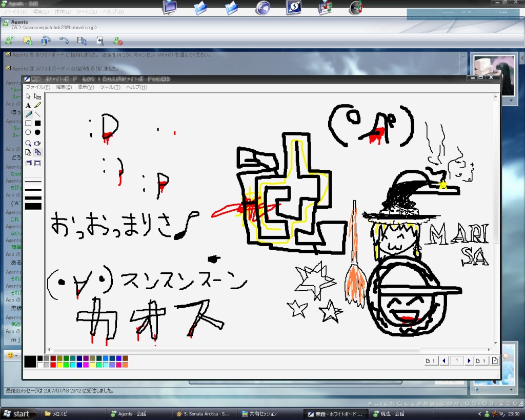Image resolution: width=525 pixels, height=420 pixels.
Task: Click the page number field
Action: 457,361
